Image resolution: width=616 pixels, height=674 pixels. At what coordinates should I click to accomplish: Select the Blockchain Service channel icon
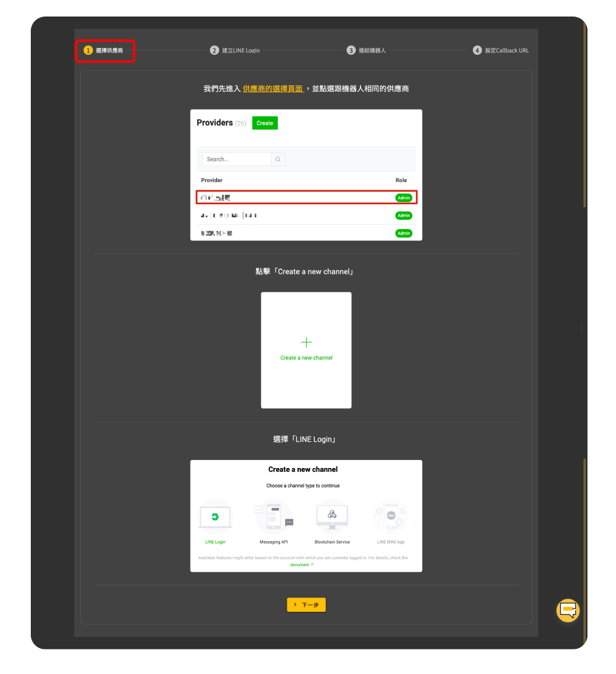tap(332, 516)
